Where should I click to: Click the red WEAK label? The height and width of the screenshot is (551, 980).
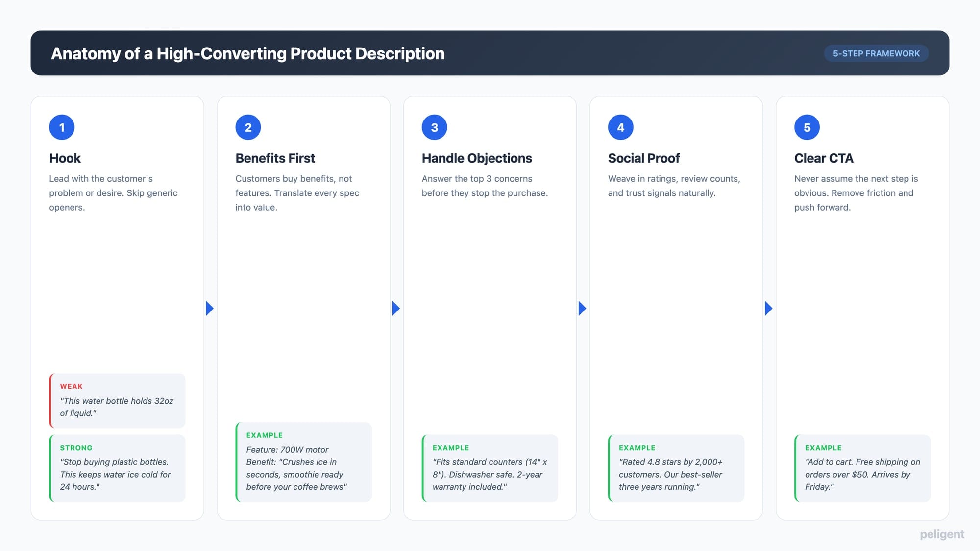click(x=71, y=386)
